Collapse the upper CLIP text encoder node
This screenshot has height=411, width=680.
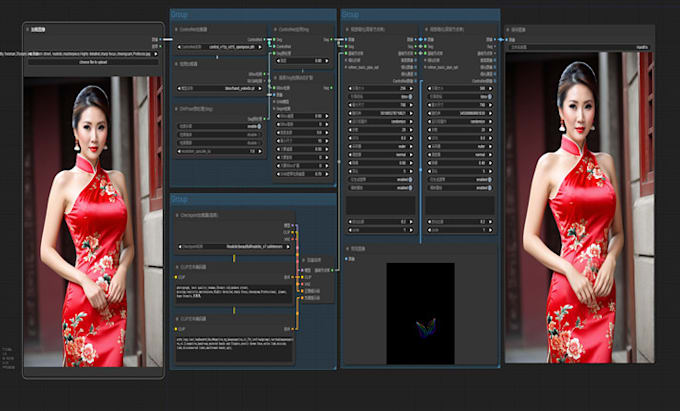pos(176,267)
